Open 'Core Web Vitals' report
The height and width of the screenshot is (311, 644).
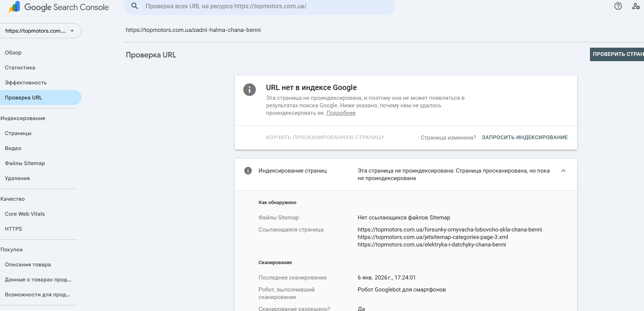pos(25,214)
